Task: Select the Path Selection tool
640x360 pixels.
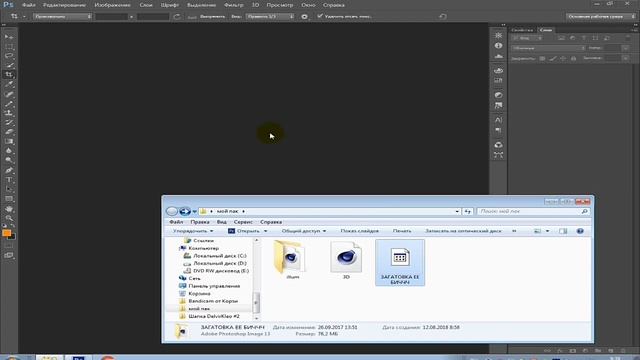Action: tap(9, 189)
